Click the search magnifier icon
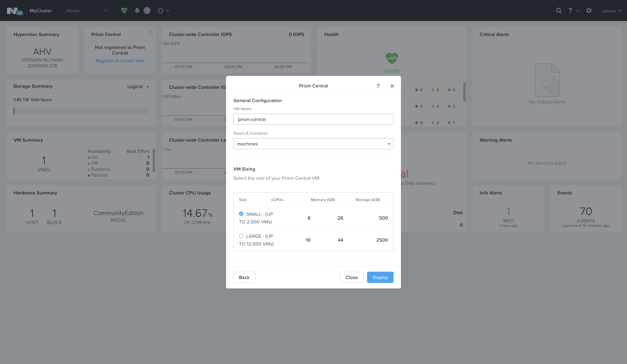 coord(559,11)
